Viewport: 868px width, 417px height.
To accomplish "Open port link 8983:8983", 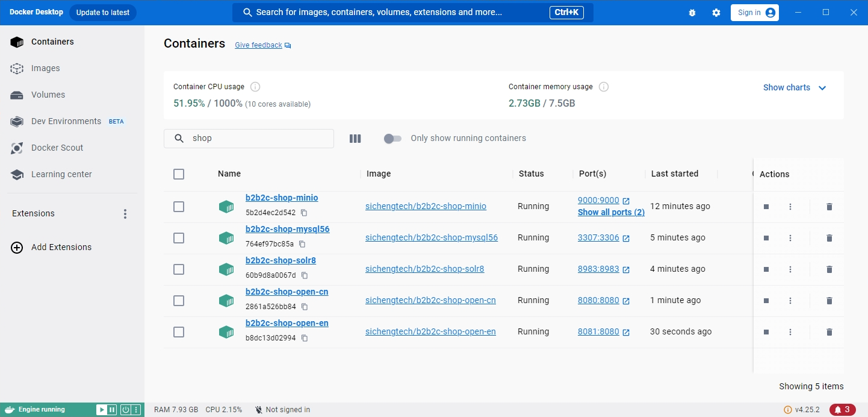I will click(598, 269).
